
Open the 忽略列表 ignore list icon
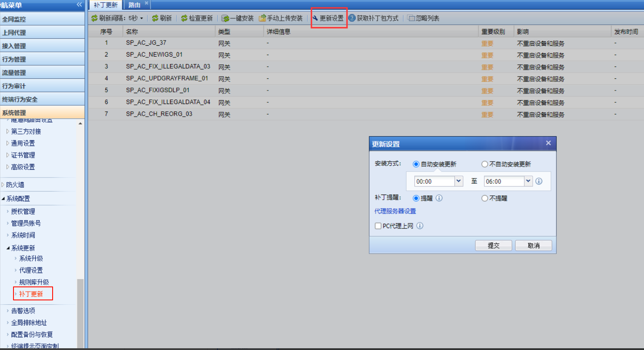(411, 18)
